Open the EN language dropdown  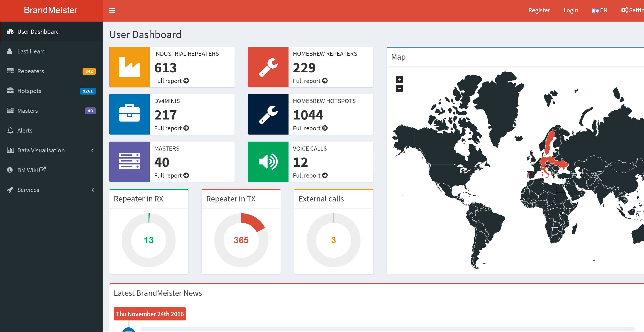[x=600, y=10]
